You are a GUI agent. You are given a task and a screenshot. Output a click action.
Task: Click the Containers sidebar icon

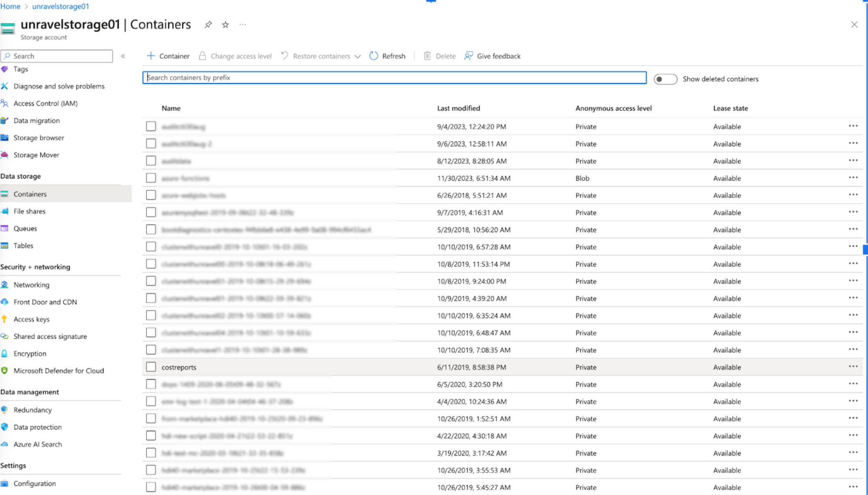tap(5, 194)
